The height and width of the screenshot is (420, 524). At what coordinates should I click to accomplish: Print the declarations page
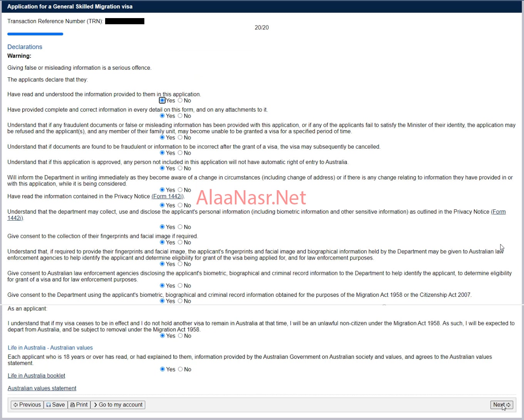tap(79, 405)
